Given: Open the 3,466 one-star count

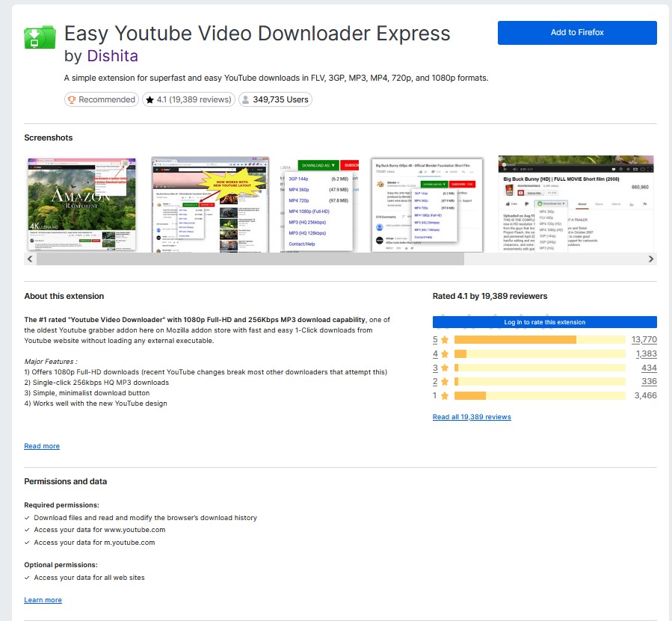Looking at the screenshot, I should click(x=645, y=395).
